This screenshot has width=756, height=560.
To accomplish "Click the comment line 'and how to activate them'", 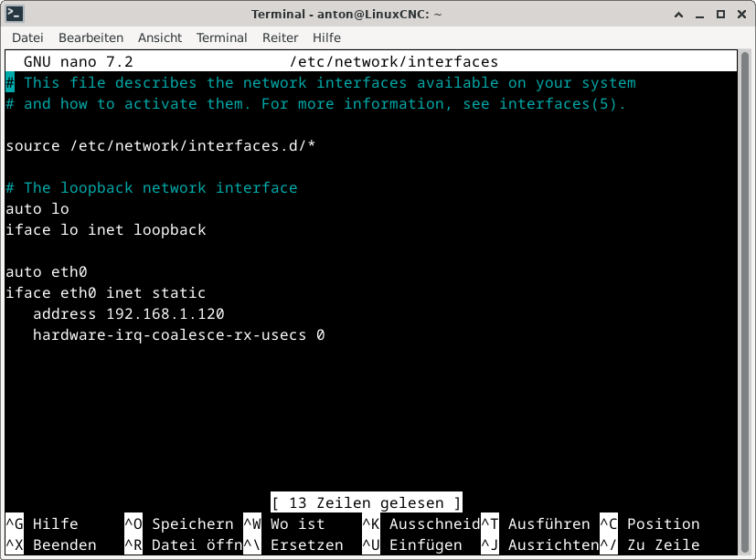I will pos(315,103).
